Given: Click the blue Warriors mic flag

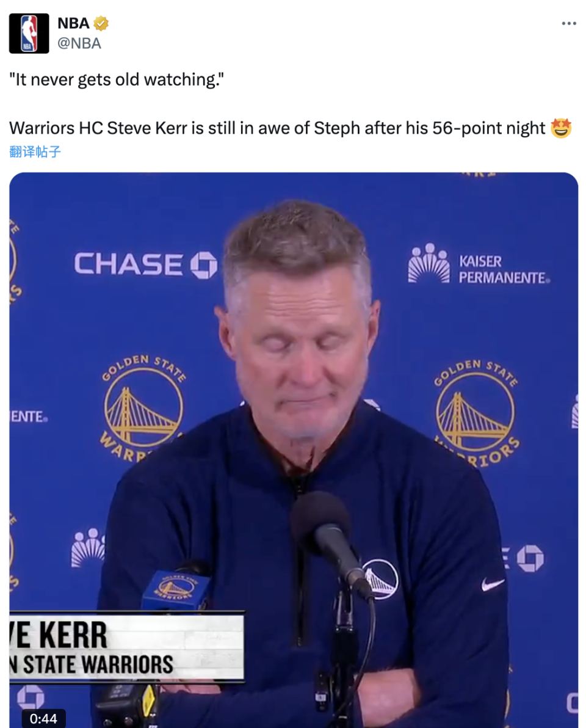Looking at the screenshot, I should (x=175, y=589).
